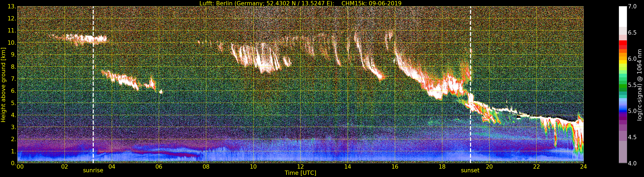Screen dimensions: 644x177
Task: Select the white dashed sunset marker line
Action: [x=471, y=85]
